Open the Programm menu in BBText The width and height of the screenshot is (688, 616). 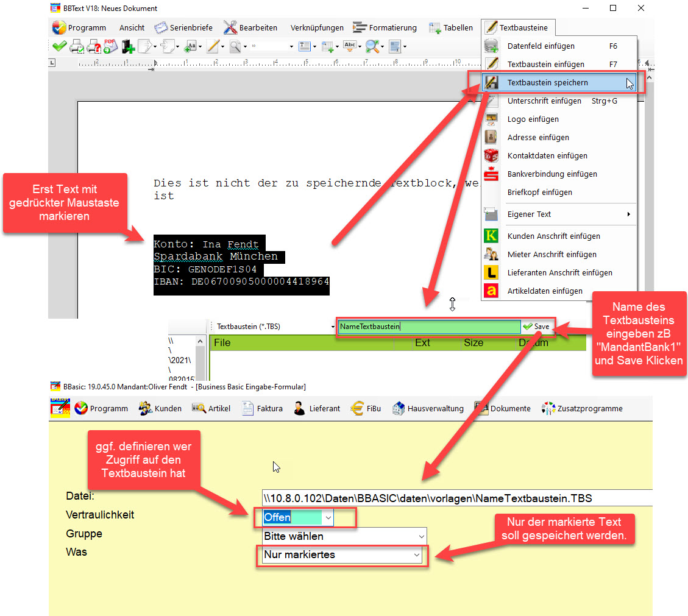pos(79,27)
